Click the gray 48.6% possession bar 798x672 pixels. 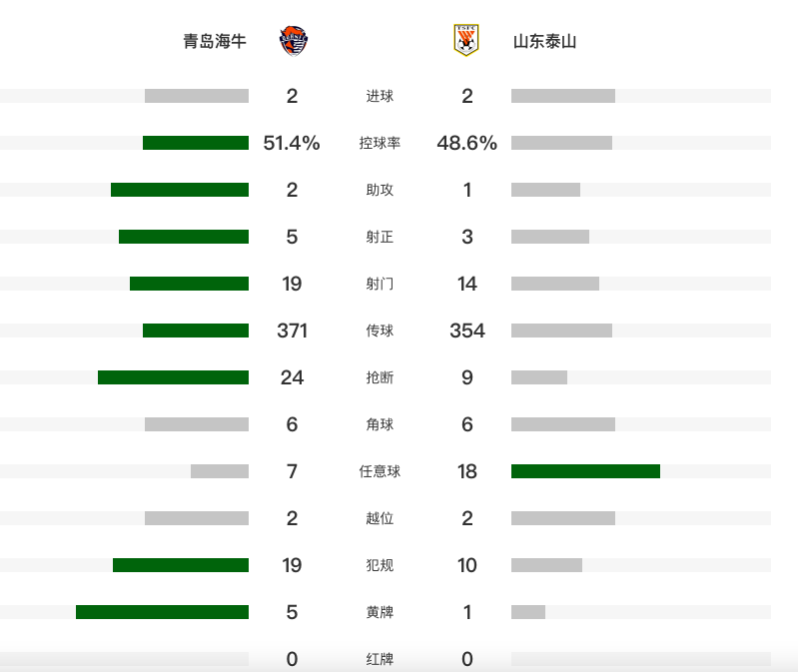pyautogui.click(x=562, y=143)
